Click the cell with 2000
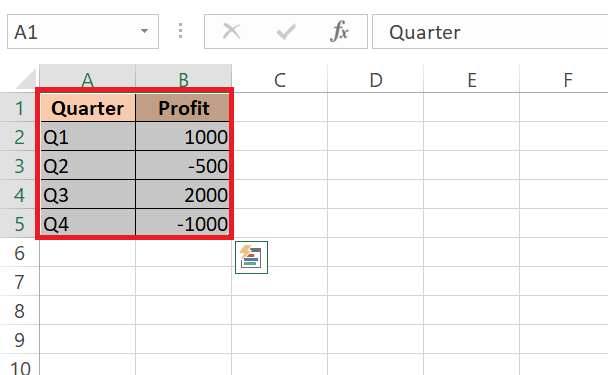This screenshot has width=608, height=375. point(183,194)
